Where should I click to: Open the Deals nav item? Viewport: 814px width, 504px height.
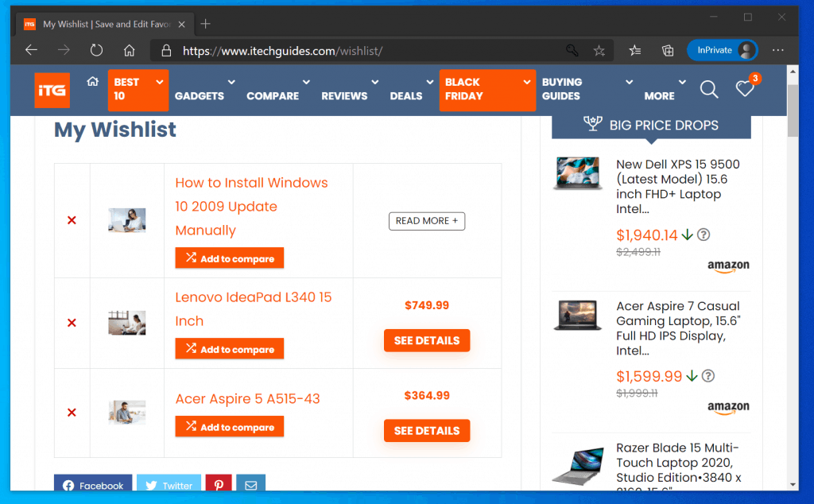(406, 96)
